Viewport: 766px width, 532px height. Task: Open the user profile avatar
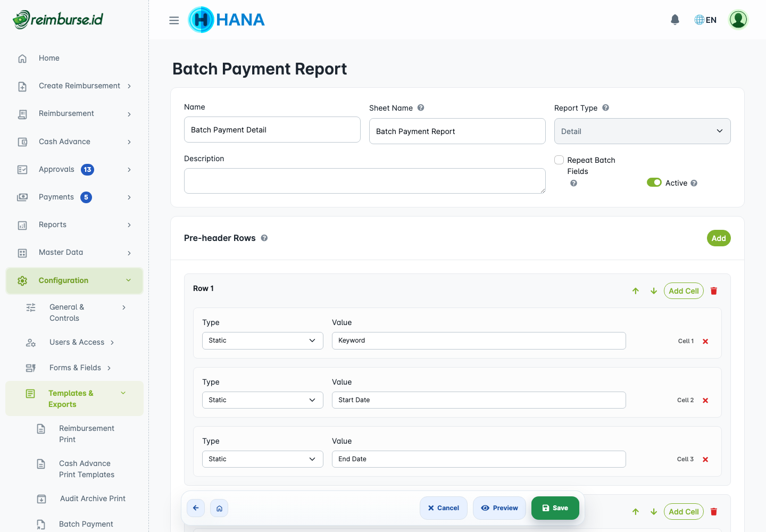tap(738, 20)
